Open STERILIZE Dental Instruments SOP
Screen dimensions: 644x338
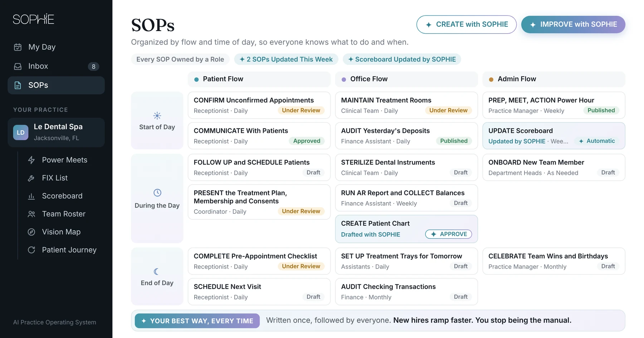pos(406,168)
